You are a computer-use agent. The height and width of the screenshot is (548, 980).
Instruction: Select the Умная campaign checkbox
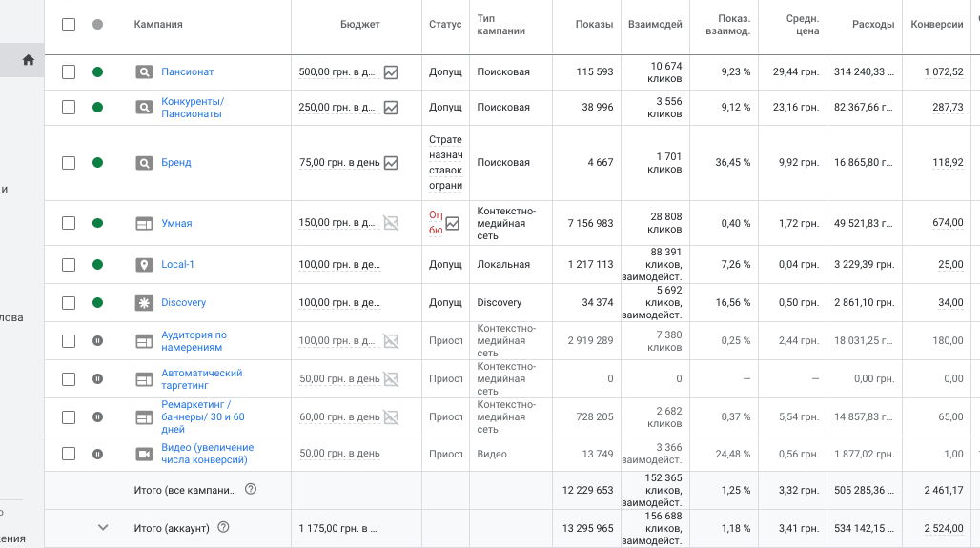point(69,223)
